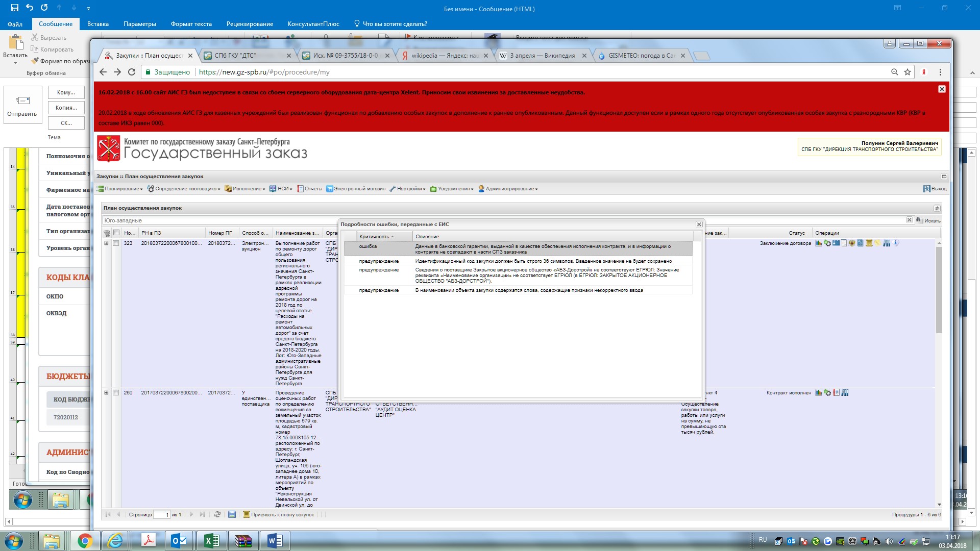The image size is (980, 551).
Task: Clear the search field with X icon
Action: click(909, 220)
